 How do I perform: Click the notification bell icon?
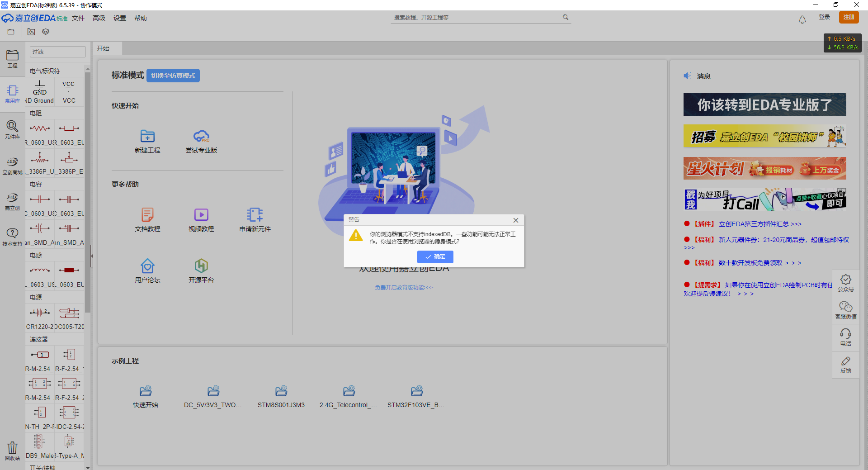[x=802, y=19]
